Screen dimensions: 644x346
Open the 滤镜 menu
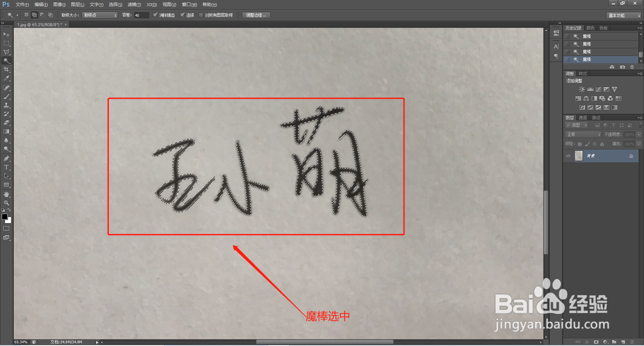coord(134,4)
